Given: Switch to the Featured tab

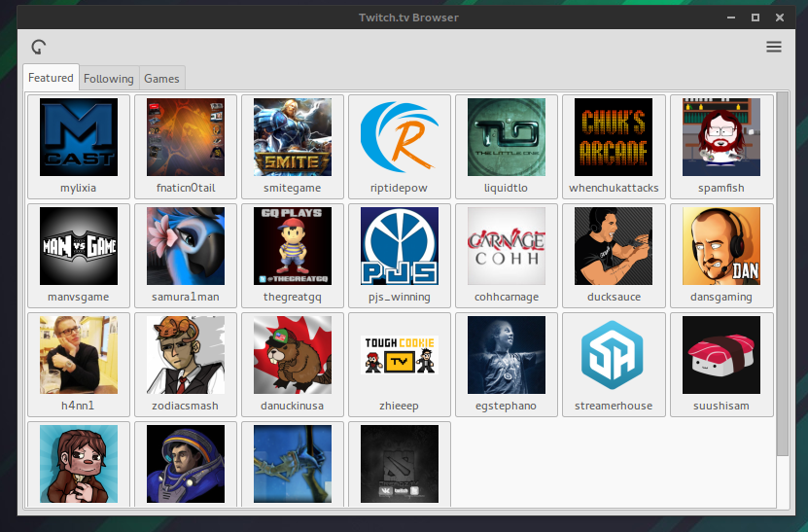Looking at the screenshot, I should tap(51, 78).
